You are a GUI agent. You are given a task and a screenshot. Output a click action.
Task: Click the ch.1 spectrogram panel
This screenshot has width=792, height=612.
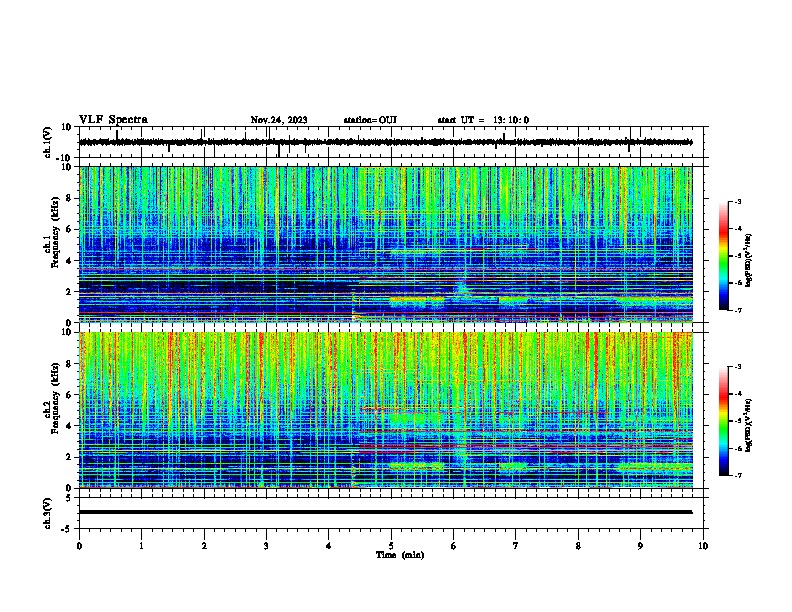point(385,244)
